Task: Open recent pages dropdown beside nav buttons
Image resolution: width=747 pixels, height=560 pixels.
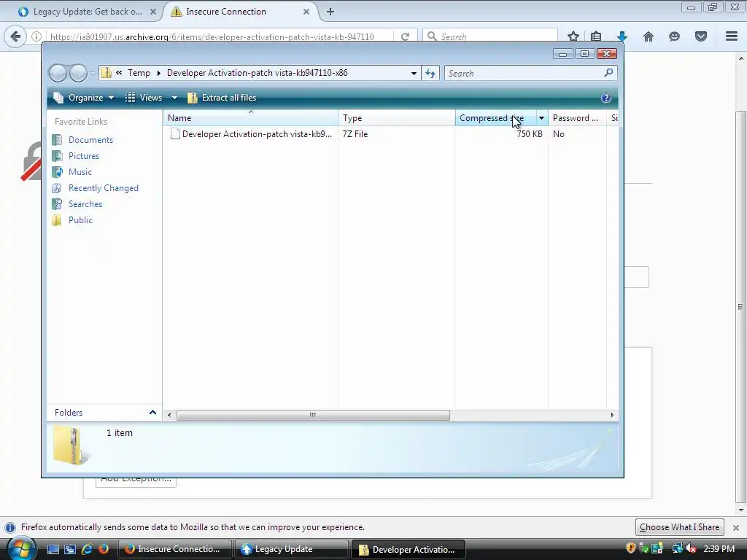Action: click(93, 74)
